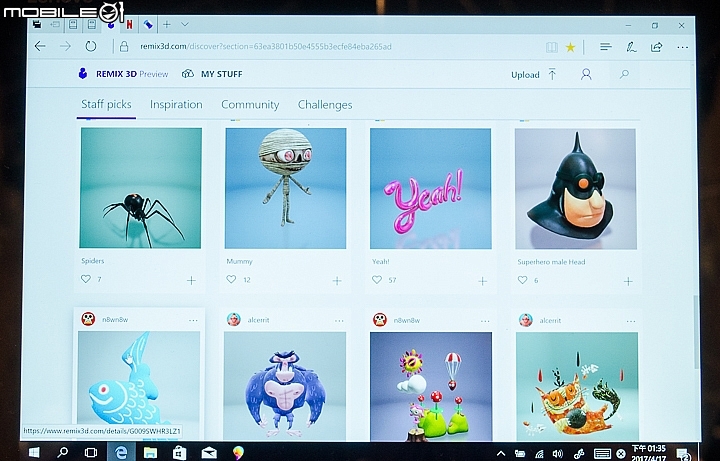This screenshot has width=720, height=461.
Task: Click the Superhero male Head title
Action: pos(551,262)
